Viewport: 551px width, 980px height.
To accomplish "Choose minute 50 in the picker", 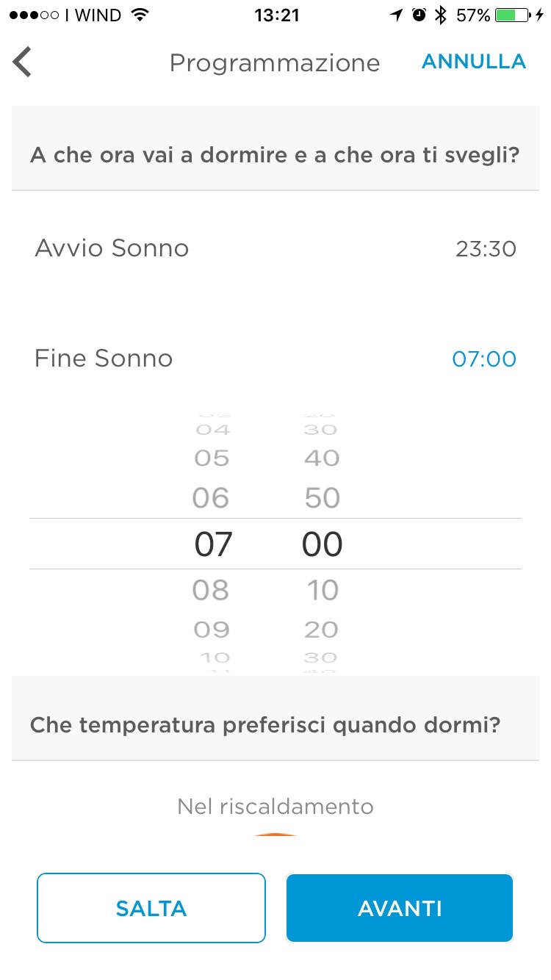I will (322, 498).
